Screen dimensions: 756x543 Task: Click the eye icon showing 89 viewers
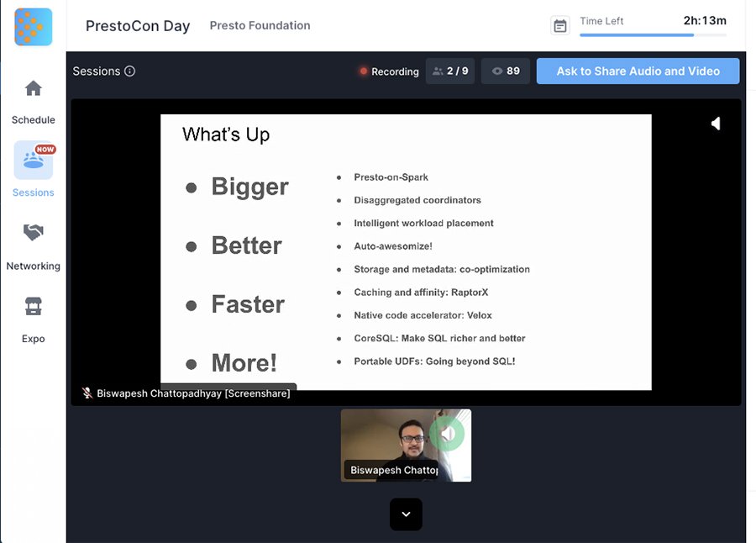point(505,71)
